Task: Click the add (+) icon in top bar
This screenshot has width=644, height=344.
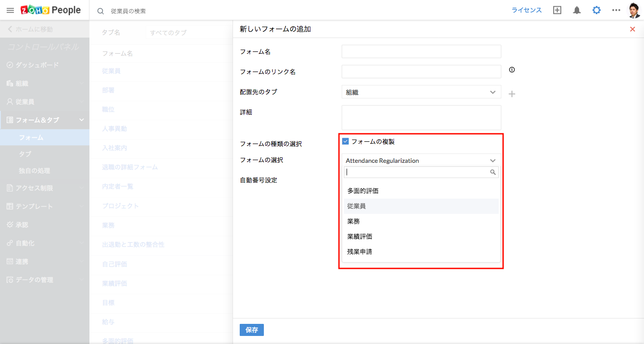Action: pos(557,10)
